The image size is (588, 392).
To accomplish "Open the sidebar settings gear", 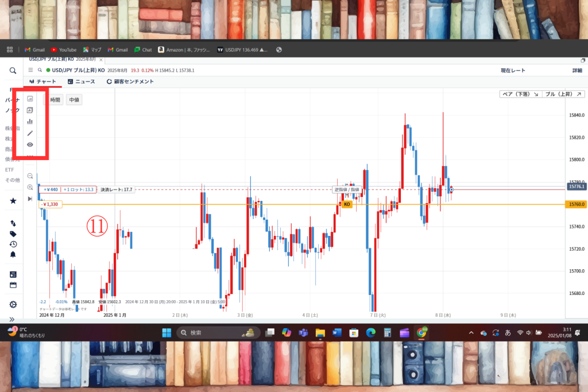I will coord(13,304).
